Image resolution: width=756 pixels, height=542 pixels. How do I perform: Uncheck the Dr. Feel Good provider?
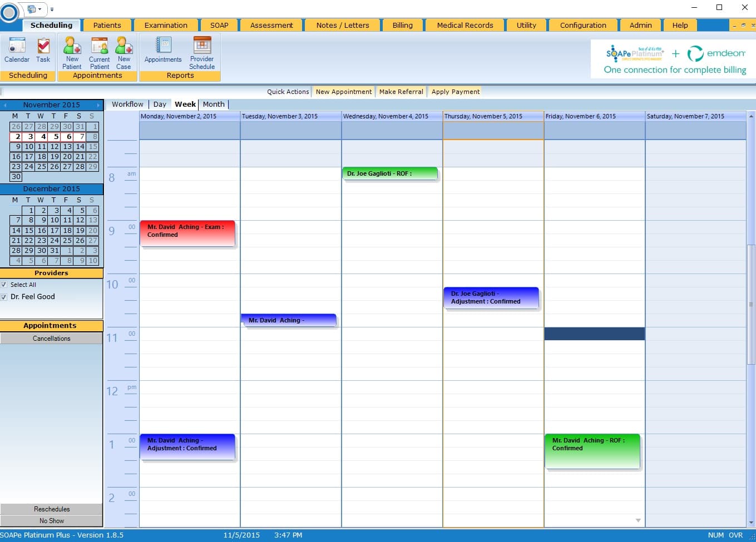[4, 297]
